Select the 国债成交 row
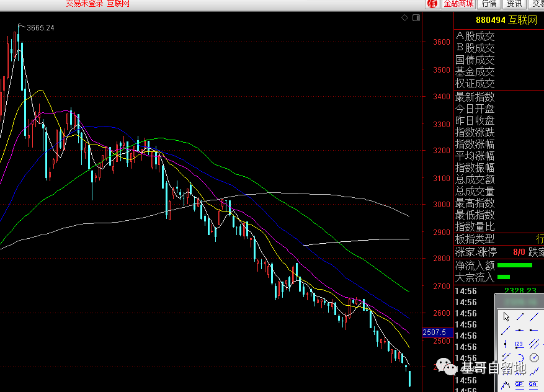 tap(475, 60)
